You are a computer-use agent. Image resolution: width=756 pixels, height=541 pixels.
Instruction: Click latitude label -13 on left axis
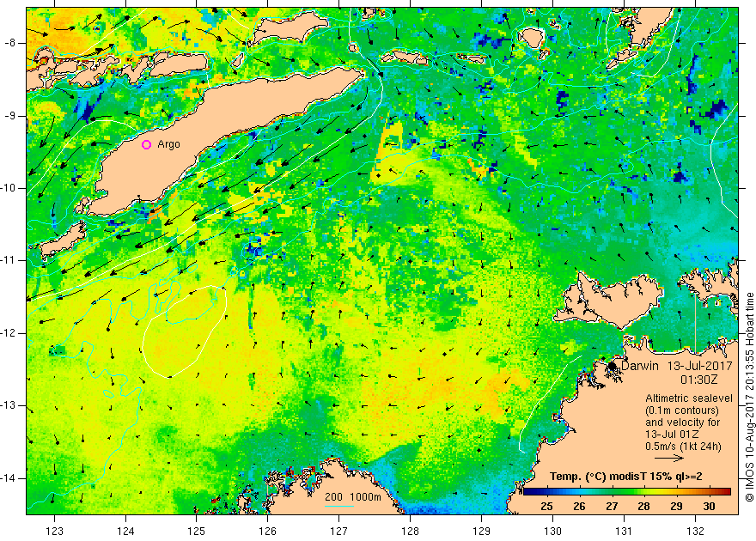[9, 405]
